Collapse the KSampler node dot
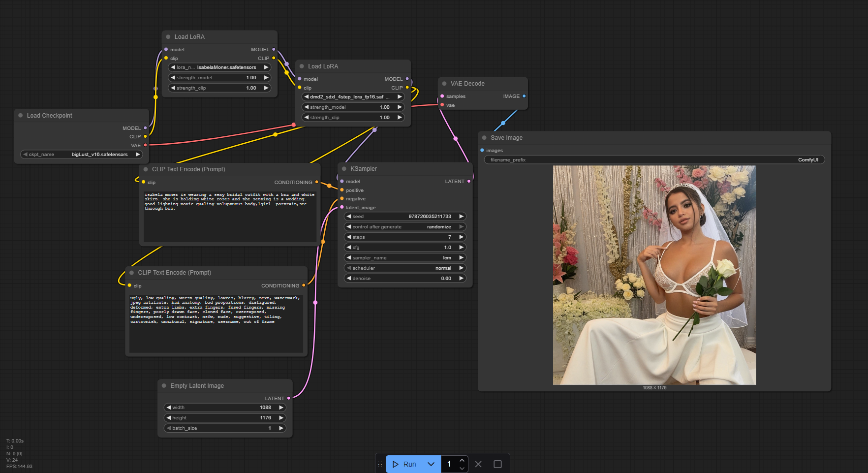Viewport: 868px width, 473px height. coord(344,169)
